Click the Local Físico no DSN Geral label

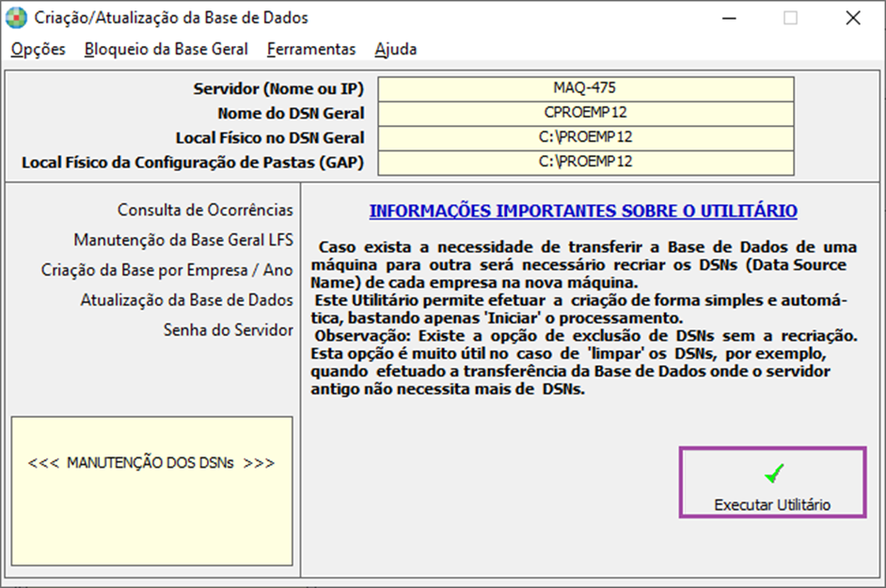coord(270,137)
